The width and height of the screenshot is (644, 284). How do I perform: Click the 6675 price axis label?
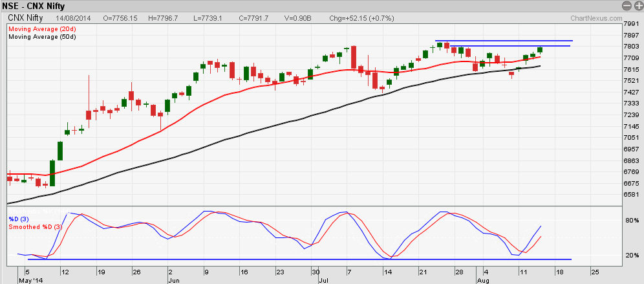(631, 183)
